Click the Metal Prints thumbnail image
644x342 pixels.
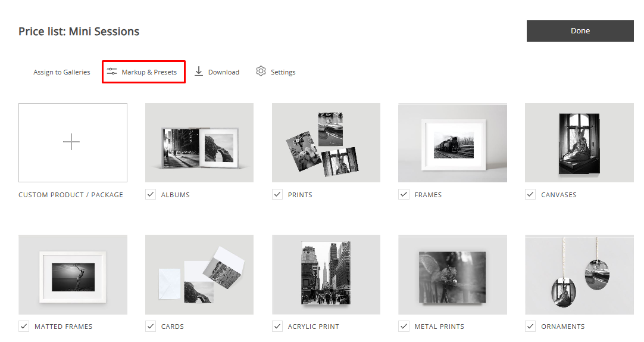[452, 274]
